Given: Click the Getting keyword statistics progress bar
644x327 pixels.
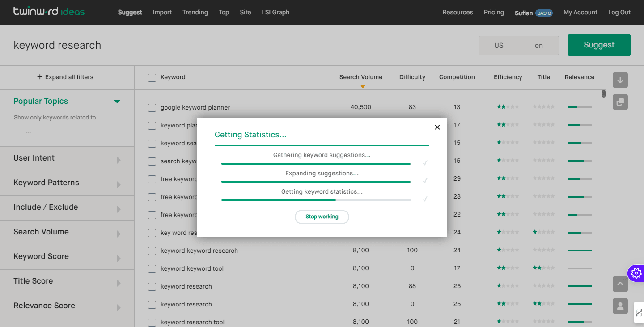Looking at the screenshot, I should pyautogui.click(x=316, y=200).
